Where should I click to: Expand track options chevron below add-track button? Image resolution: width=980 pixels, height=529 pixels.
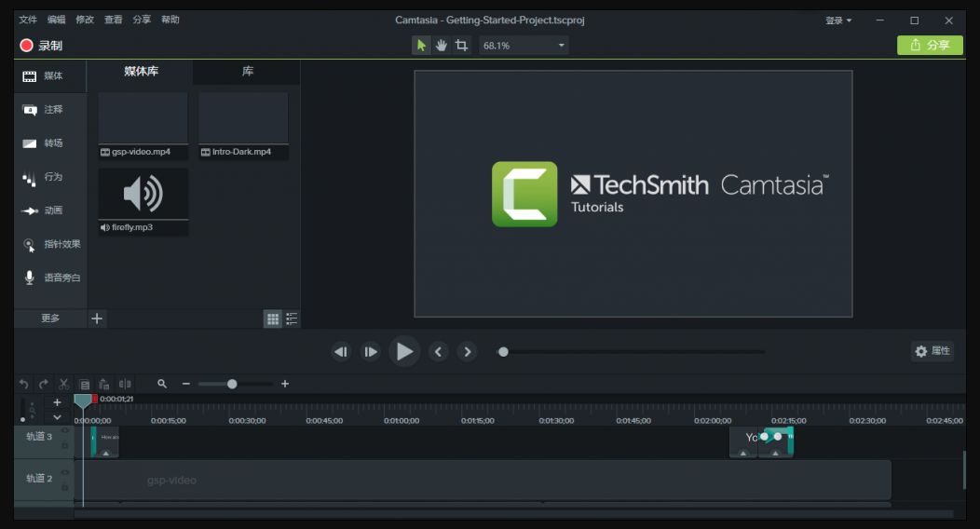click(x=57, y=417)
